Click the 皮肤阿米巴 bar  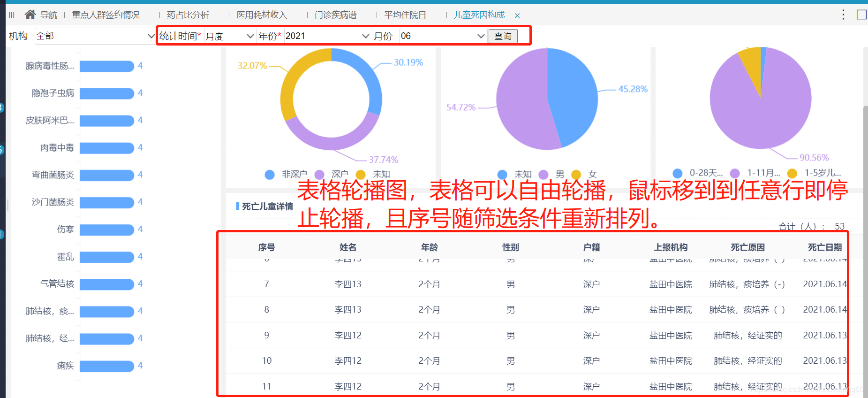(x=107, y=121)
